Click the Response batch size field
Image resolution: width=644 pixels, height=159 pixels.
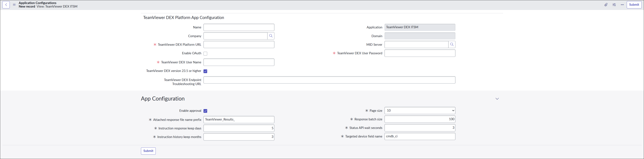tap(420, 119)
